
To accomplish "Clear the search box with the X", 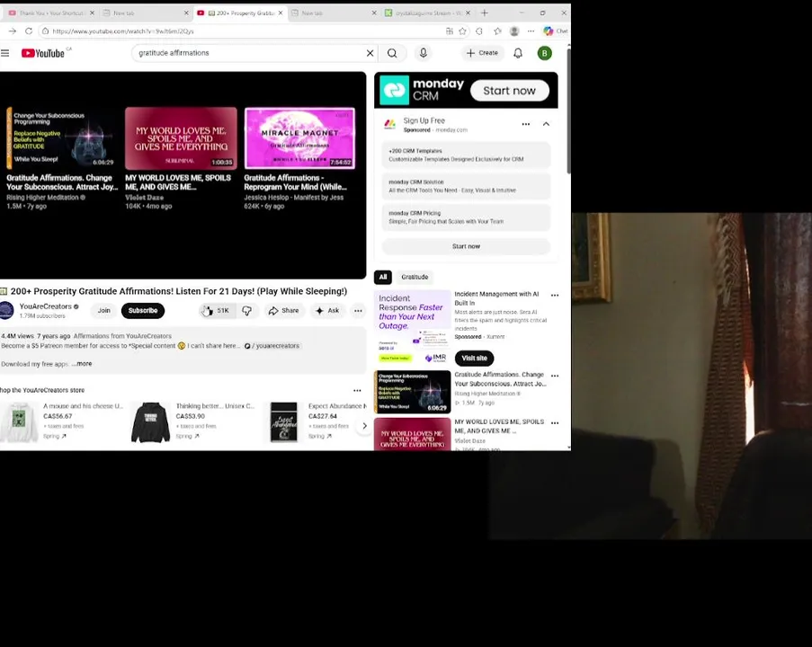I will pos(370,53).
